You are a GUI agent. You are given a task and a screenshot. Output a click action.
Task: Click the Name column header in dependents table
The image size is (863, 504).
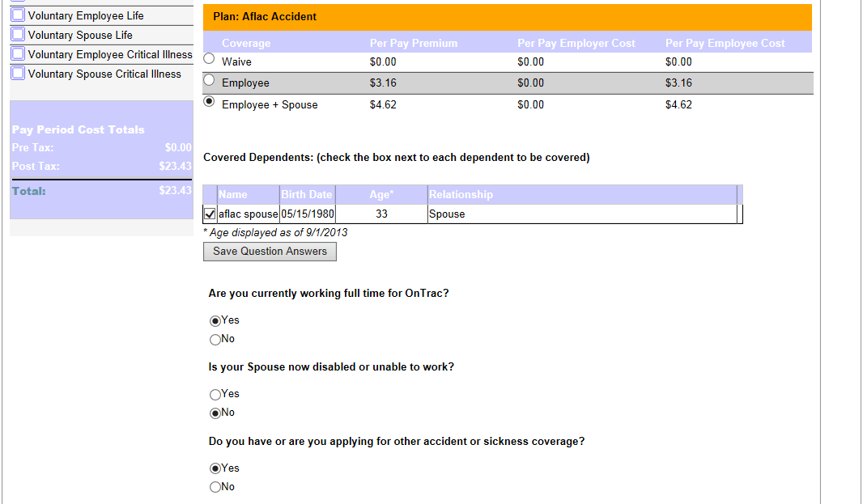tap(233, 194)
